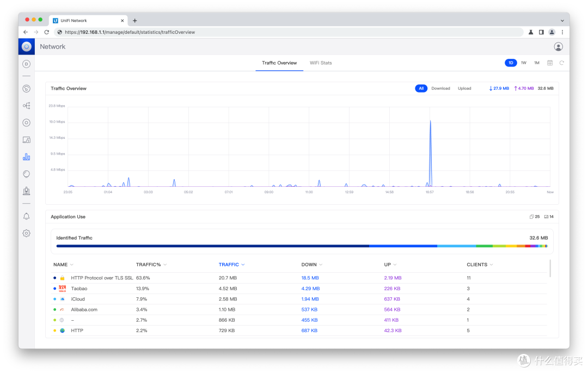588x373 pixels.
Task: Switch to the WiFi Stats tab
Action: click(321, 63)
